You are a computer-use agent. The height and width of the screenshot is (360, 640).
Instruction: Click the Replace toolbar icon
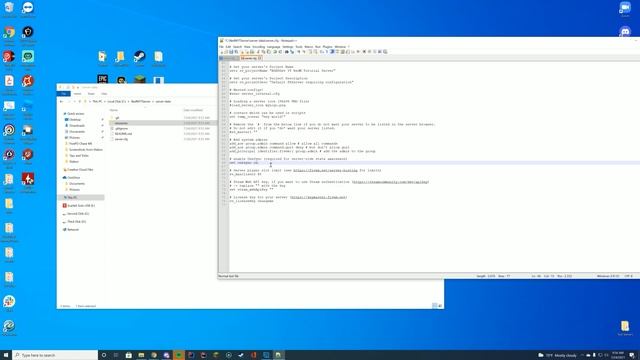coord(292,52)
